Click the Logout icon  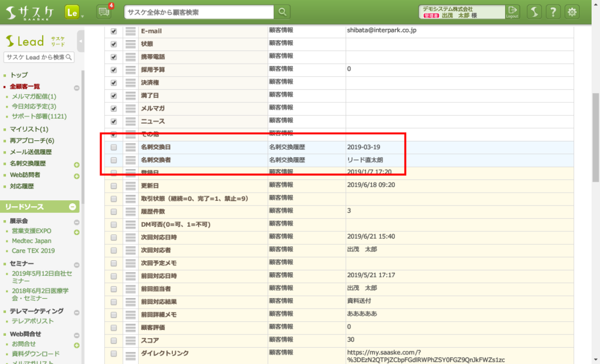tap(512, 12)
